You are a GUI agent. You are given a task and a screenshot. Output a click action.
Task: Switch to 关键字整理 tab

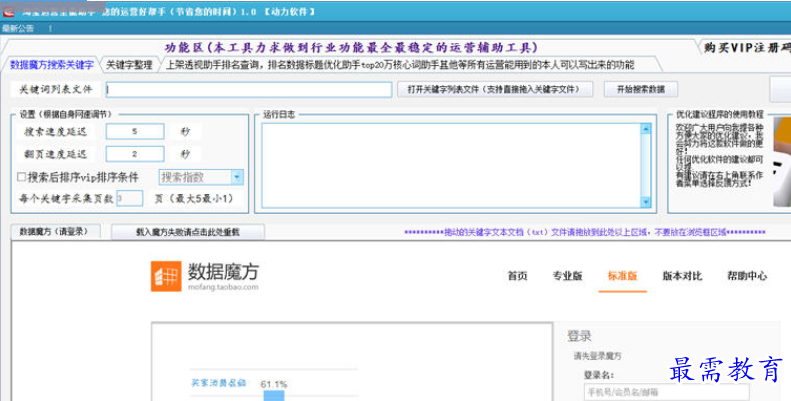129,65
